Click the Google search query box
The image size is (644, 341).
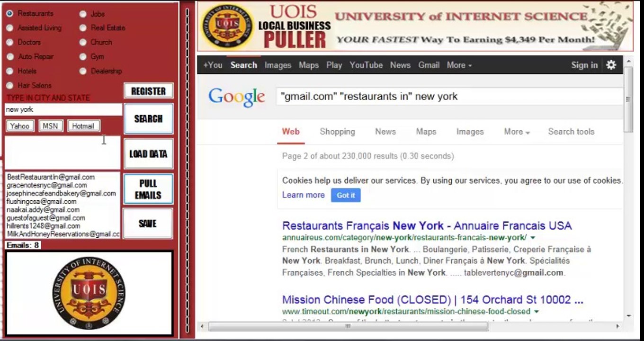pyautogui.click(x=450, y=96)
